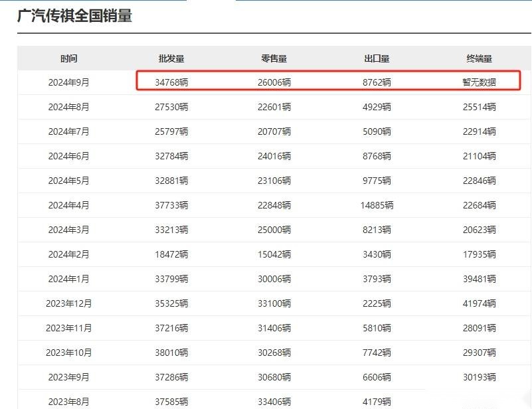Select export value 8762辆
The height and width of the screenshot is (409, 532).
377,82
